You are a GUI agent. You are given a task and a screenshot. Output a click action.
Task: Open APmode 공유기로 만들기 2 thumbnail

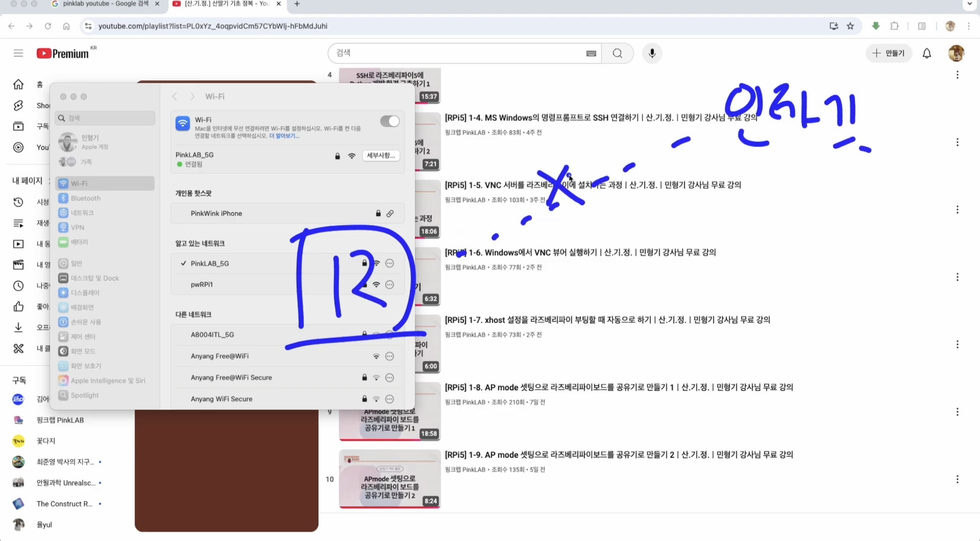[389, 479]
